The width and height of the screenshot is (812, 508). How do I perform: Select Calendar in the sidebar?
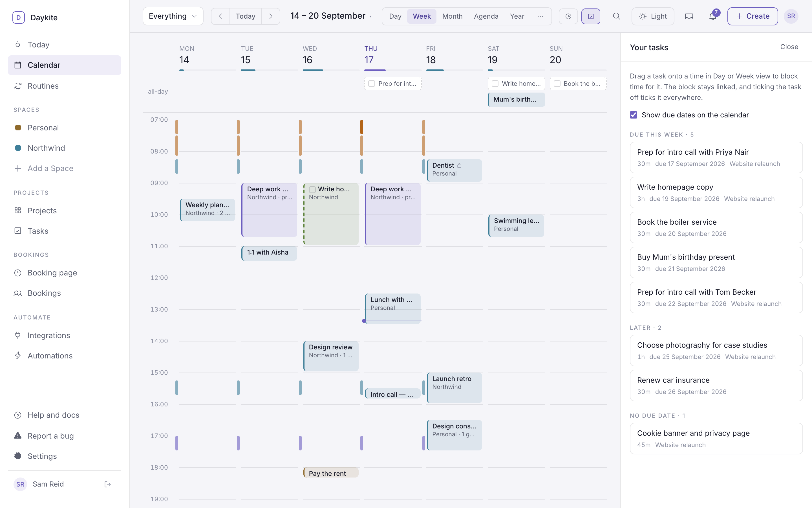64,65
